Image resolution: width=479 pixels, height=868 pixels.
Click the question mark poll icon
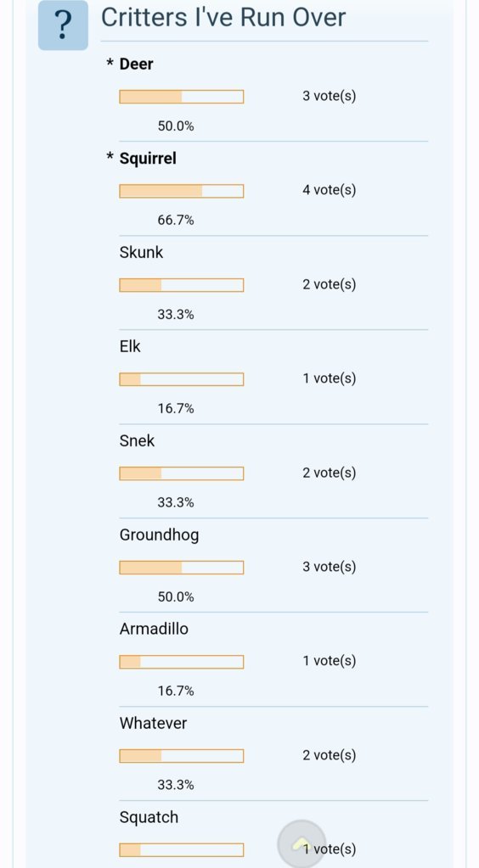click(x=63, y=25)
